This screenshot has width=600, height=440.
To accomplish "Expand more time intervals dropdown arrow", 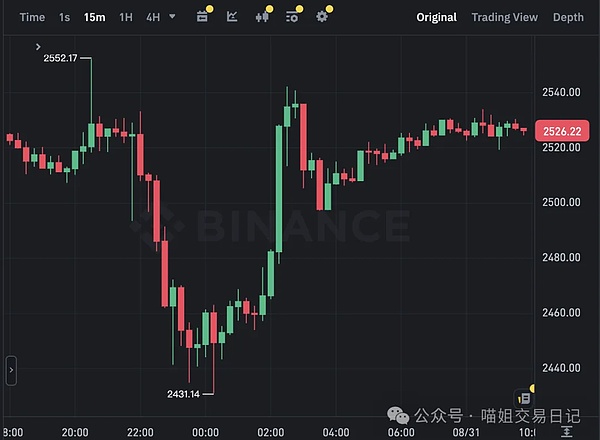I will (172, 16).
